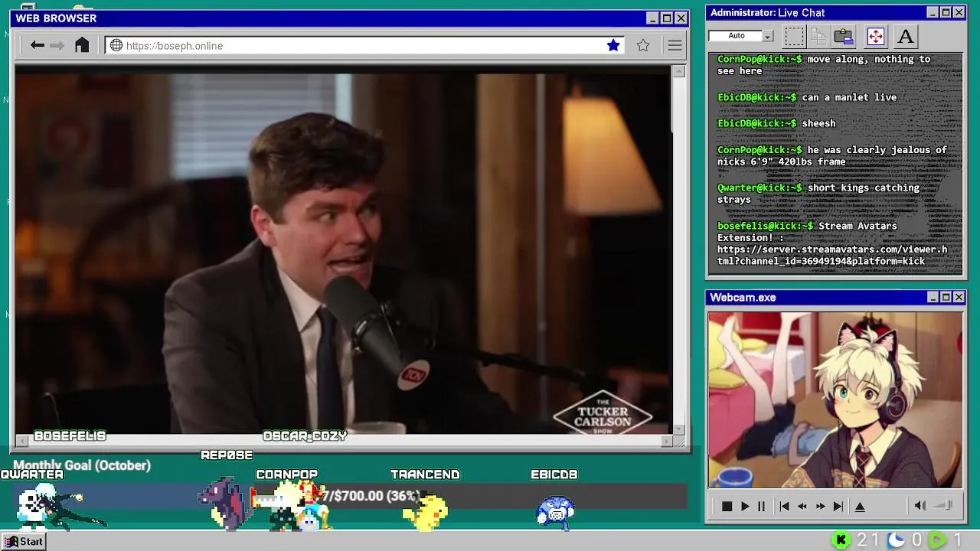
Task: Open the browser hamburger menu
Action: coord(675,45)
